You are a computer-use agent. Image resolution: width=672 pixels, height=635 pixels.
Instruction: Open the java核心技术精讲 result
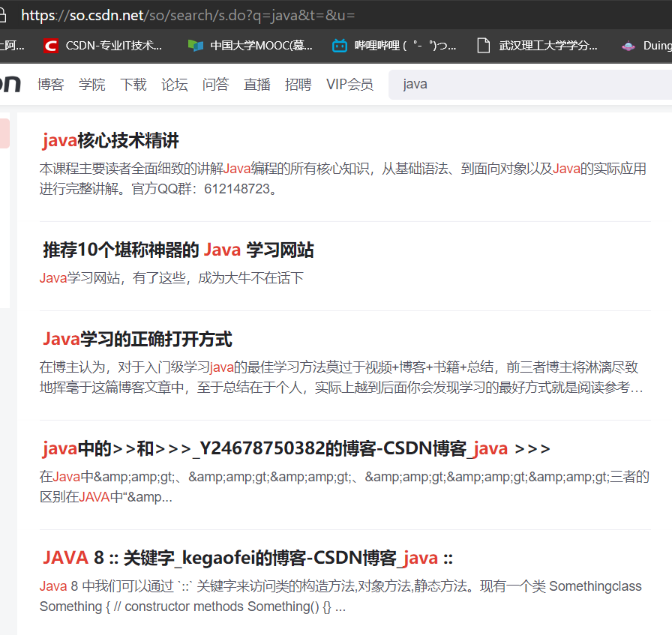(x=110, y=140)
